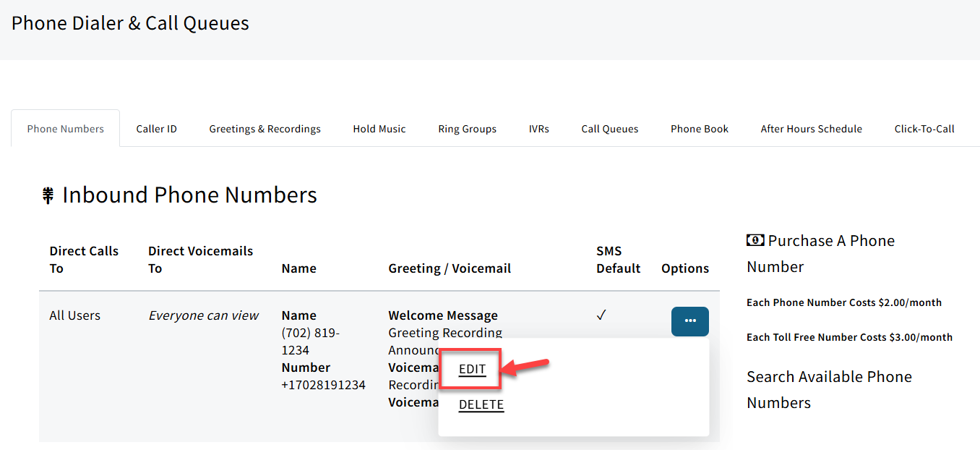Choose DELETE from the options menu
980x450 pixels.
tap(481, 404)
